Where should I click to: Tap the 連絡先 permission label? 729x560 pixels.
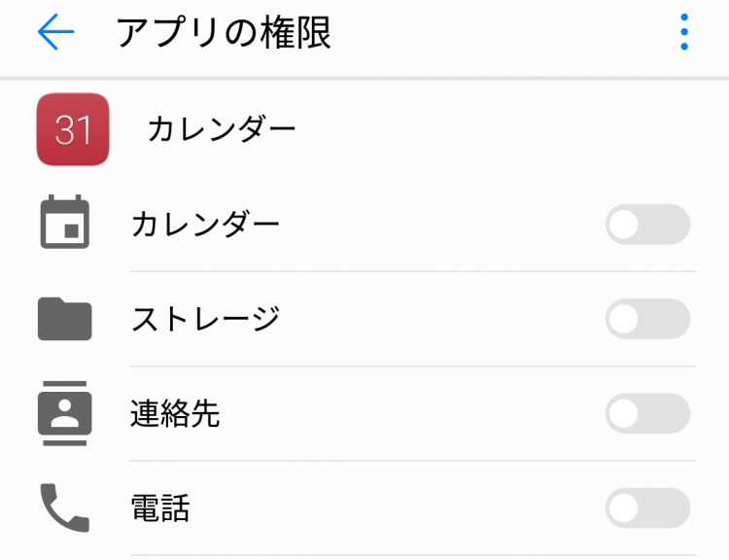click(175, 413)
